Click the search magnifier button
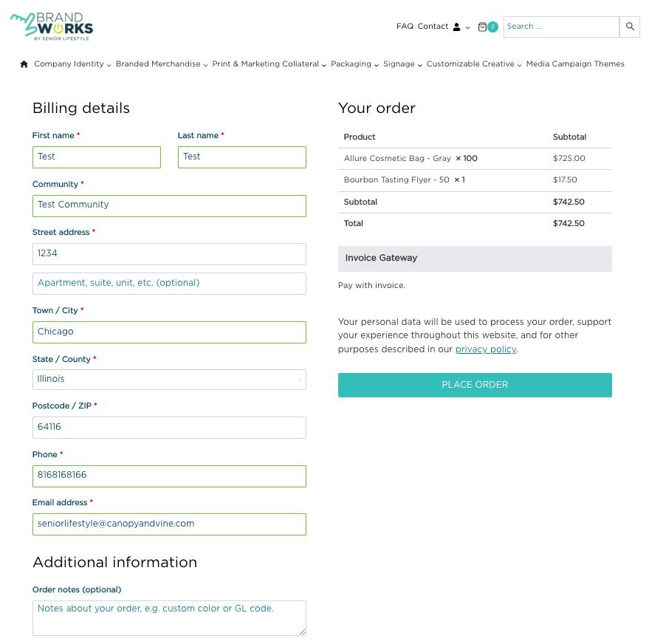The image size is (663, 644). (630, 27)
